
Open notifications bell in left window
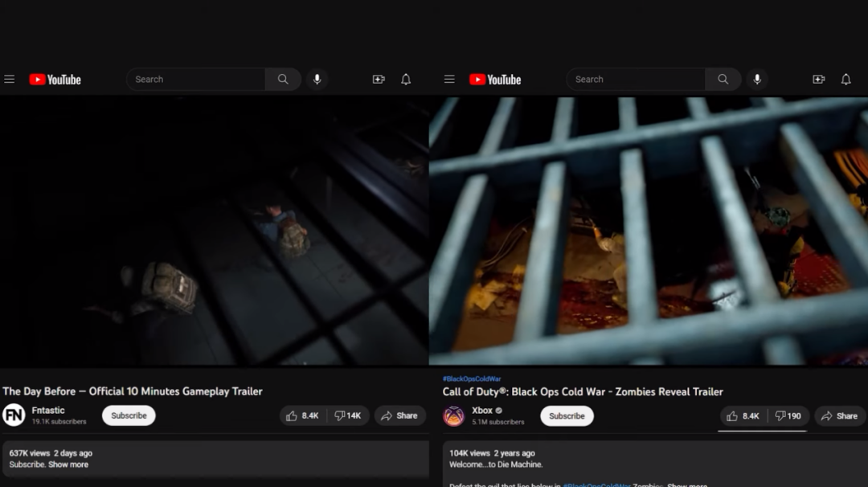coord(406,79)
